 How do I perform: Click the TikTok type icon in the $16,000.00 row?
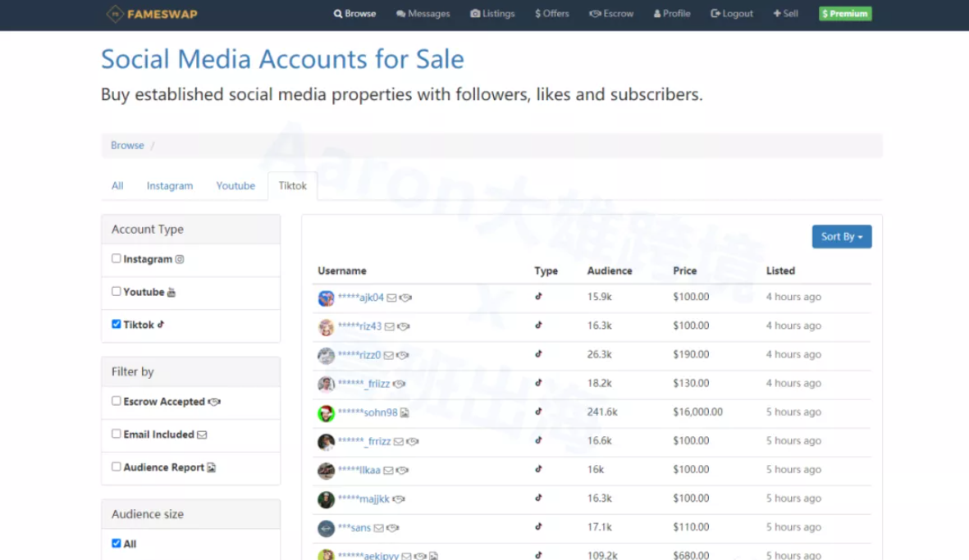pyautogui.click(x=538, y=412)
